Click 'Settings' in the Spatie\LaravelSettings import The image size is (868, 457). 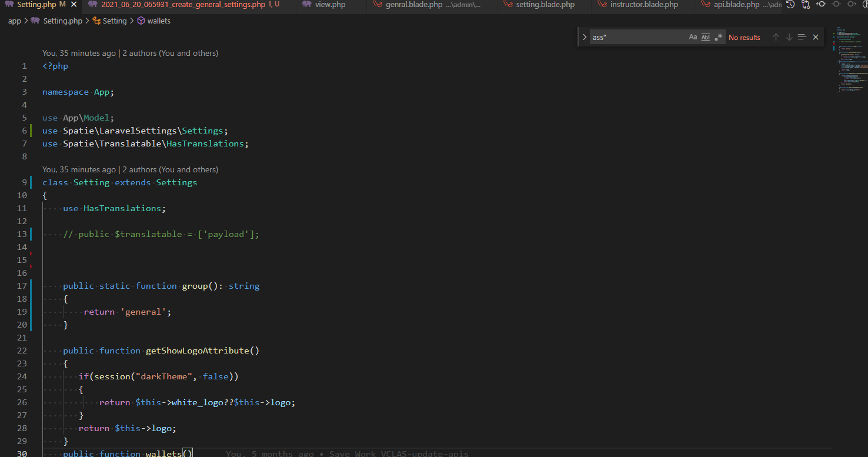[202, 131]
